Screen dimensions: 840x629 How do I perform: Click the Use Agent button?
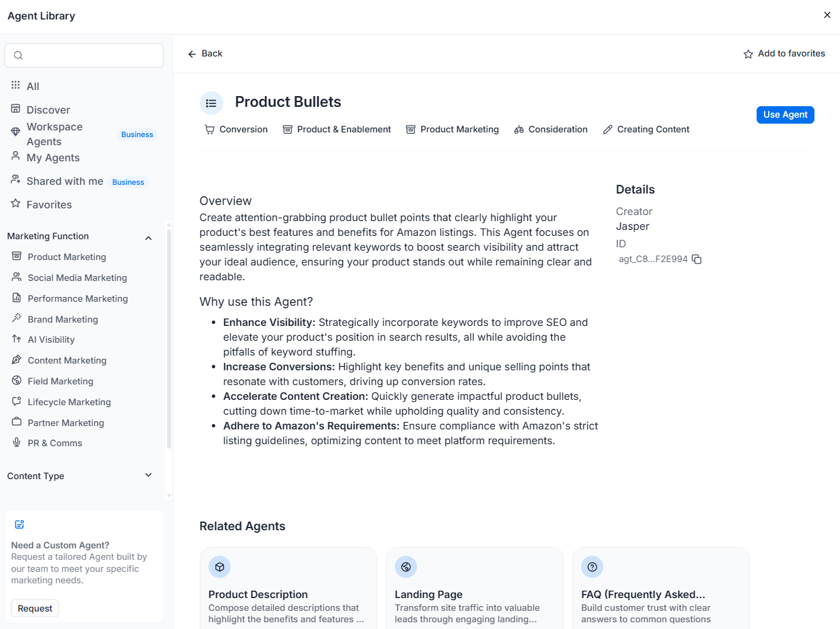pyautogui.click(x=785, y=115)
